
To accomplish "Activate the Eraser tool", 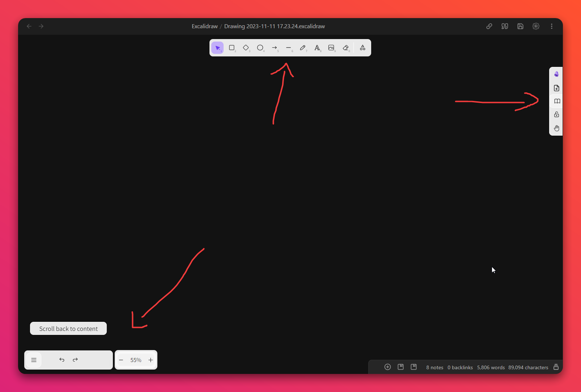I will point(346,48).
